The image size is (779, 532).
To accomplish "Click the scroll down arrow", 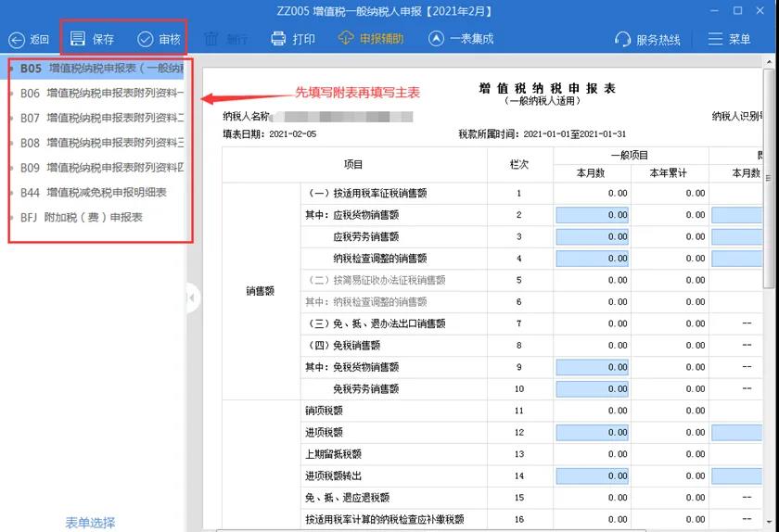I will 769,522.
